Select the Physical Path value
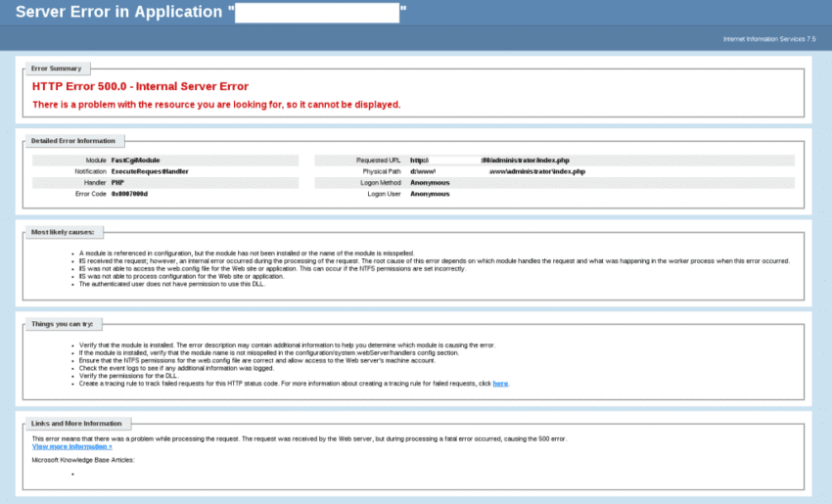 (x=497, y=171)
